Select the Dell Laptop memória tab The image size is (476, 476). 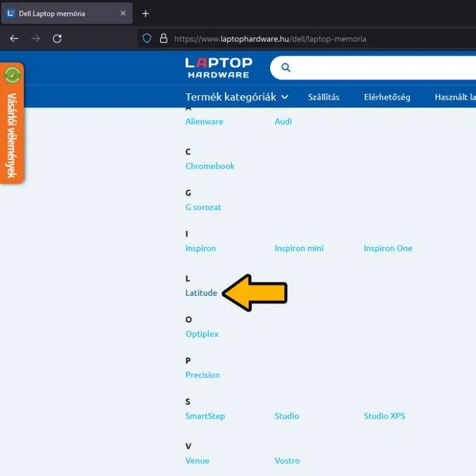[67, 13]
